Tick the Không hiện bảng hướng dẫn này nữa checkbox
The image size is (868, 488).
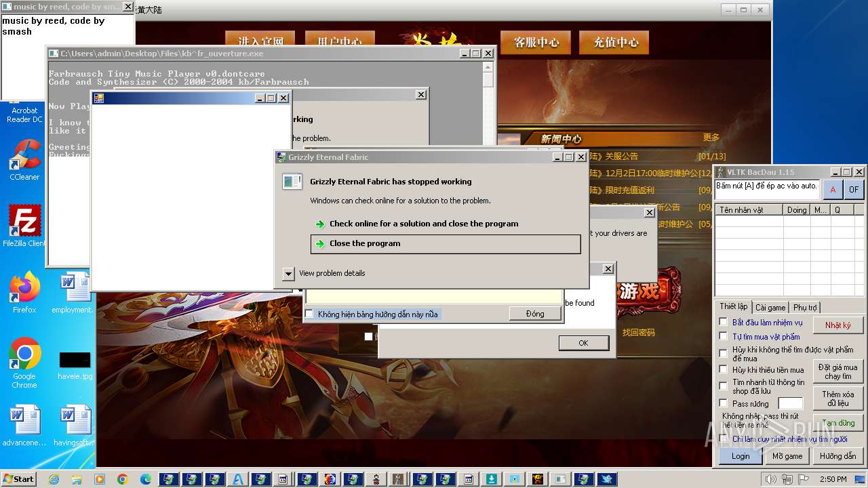click(x=309, y=314)
